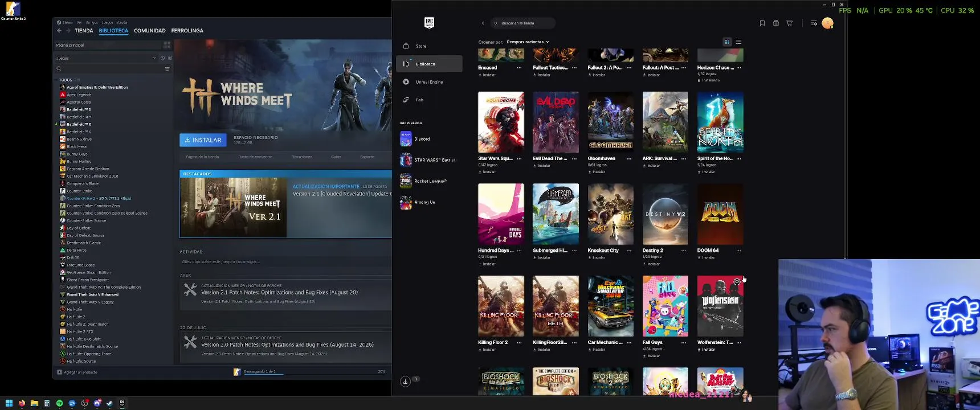
Task: Open Spotify from the taskbar
Action: pyautogui.click(x=59, y=403)
